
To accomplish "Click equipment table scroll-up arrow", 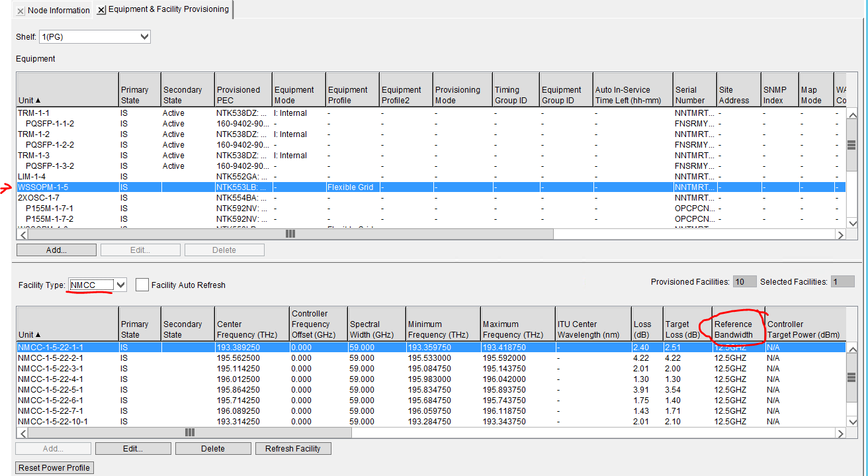I will coord(852,113).
